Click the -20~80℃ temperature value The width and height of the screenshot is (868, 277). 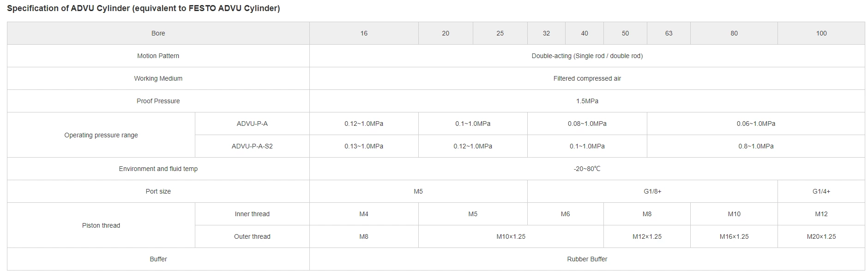tap(587, 169)
